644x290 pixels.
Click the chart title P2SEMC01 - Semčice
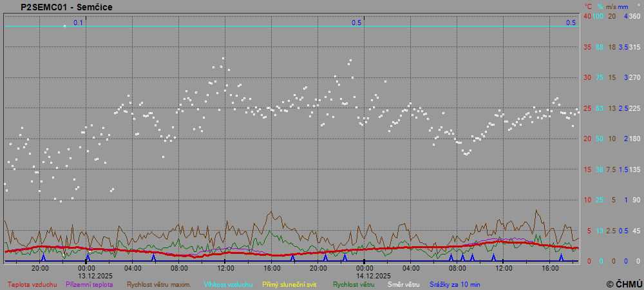[x=58, y=7]
